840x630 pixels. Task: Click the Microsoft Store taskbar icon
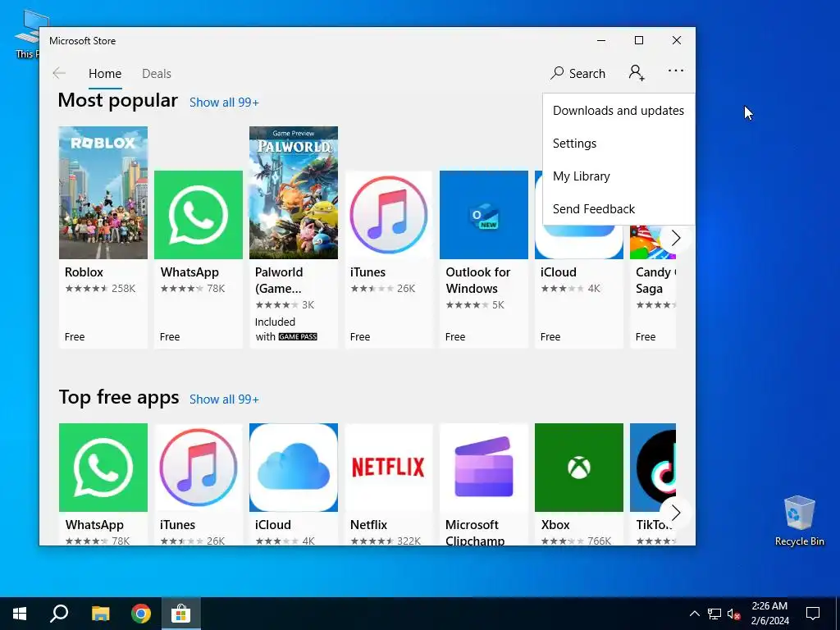point(181,614)
